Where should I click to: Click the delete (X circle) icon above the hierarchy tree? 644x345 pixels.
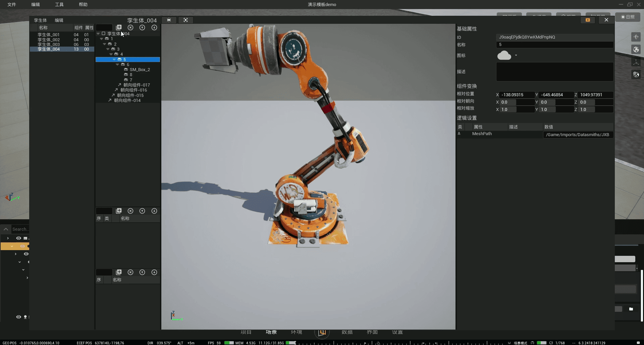[130, 27]
